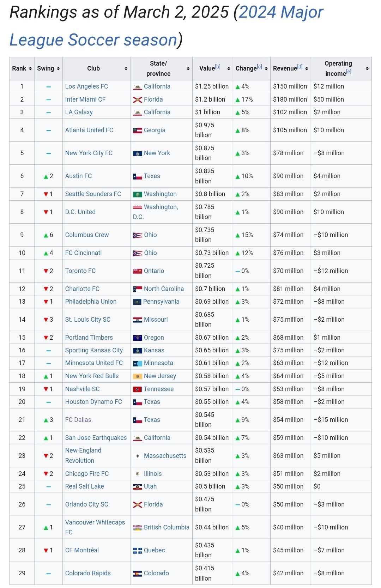Open New England Revolution link
This screenshot has width=381, height=588.
click(x=83, y=456)
